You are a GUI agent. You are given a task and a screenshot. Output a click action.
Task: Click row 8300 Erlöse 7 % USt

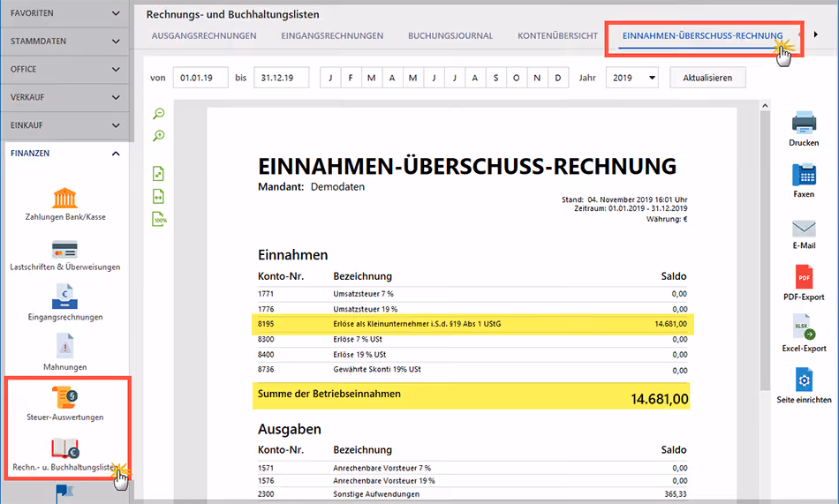point(472,339)
